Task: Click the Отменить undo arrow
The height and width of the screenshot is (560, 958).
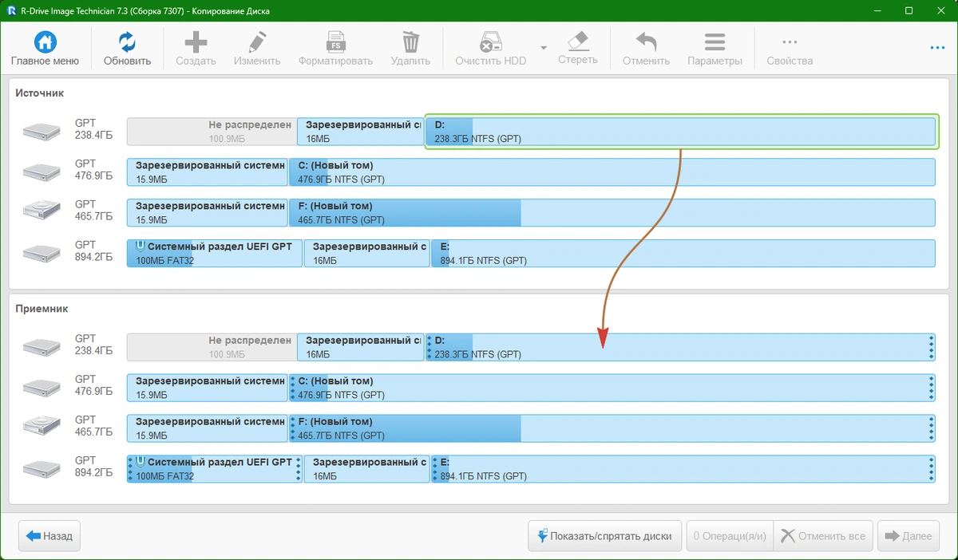Action: 646,42
